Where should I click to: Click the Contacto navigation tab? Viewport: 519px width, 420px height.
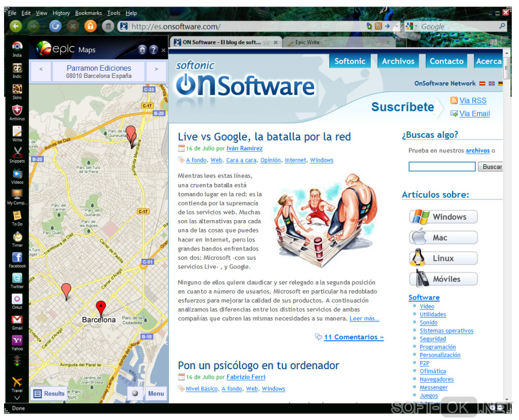pos(447,61)
